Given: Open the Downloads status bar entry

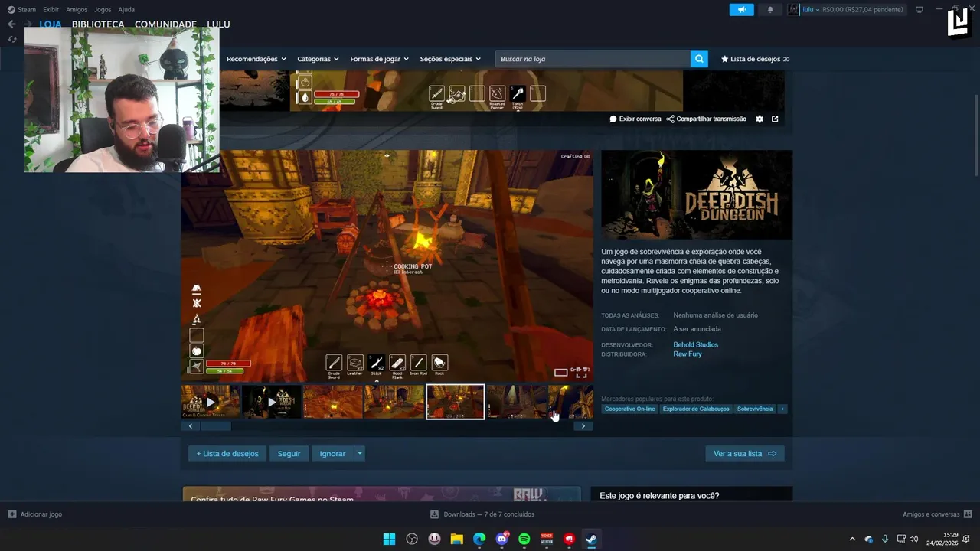Looking at the screenshot, I should (x=482, y=514).
